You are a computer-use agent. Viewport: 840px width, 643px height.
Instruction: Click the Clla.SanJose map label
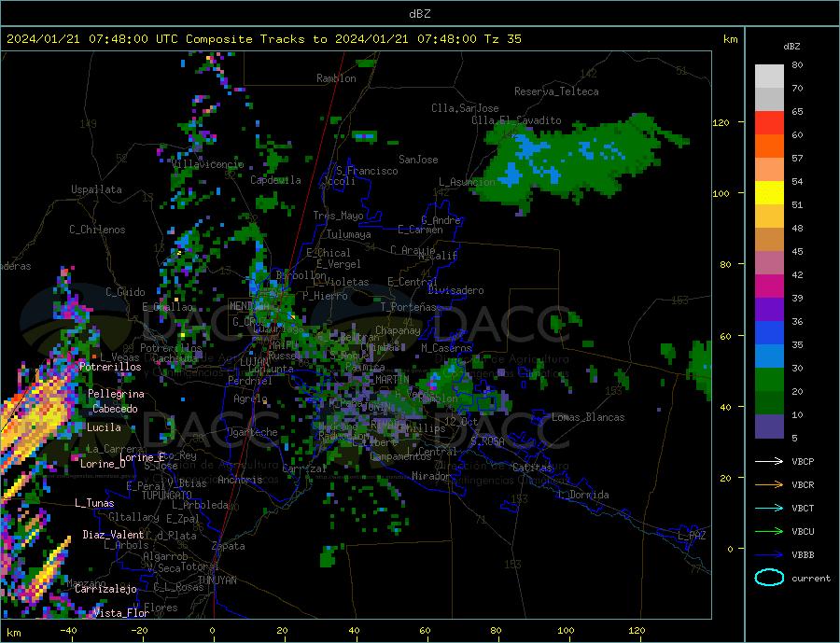click(x=465, y=108)
